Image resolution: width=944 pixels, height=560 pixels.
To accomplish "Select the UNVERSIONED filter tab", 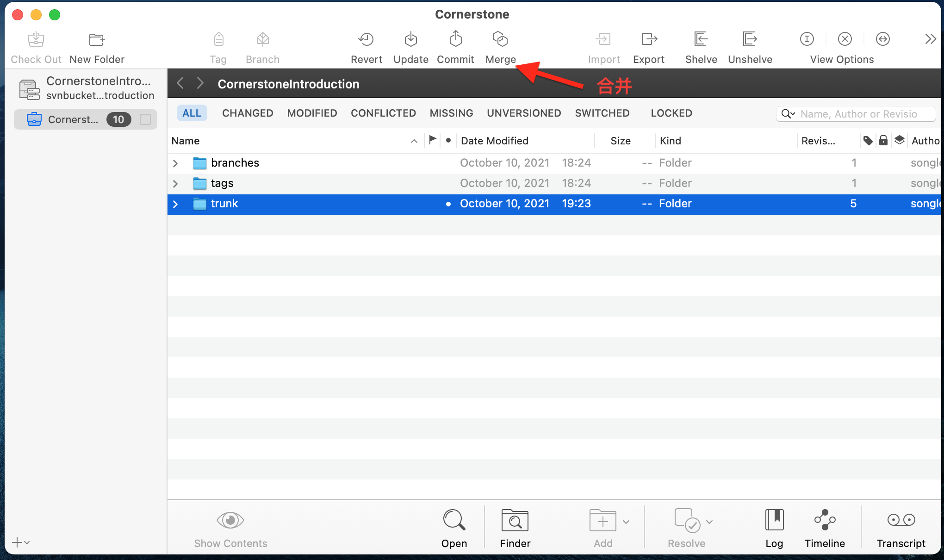I will click(524, 113).
